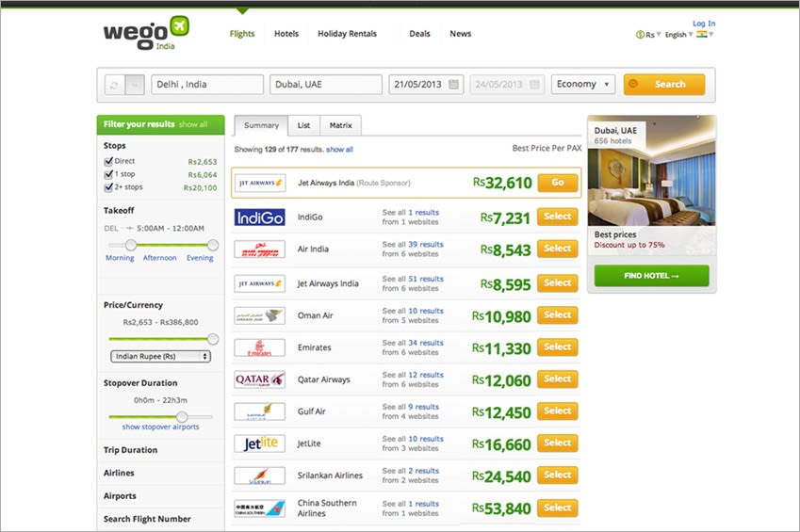800x532 pixels.
Task: Click the Find Hotel green button
Action: (651, 276)
